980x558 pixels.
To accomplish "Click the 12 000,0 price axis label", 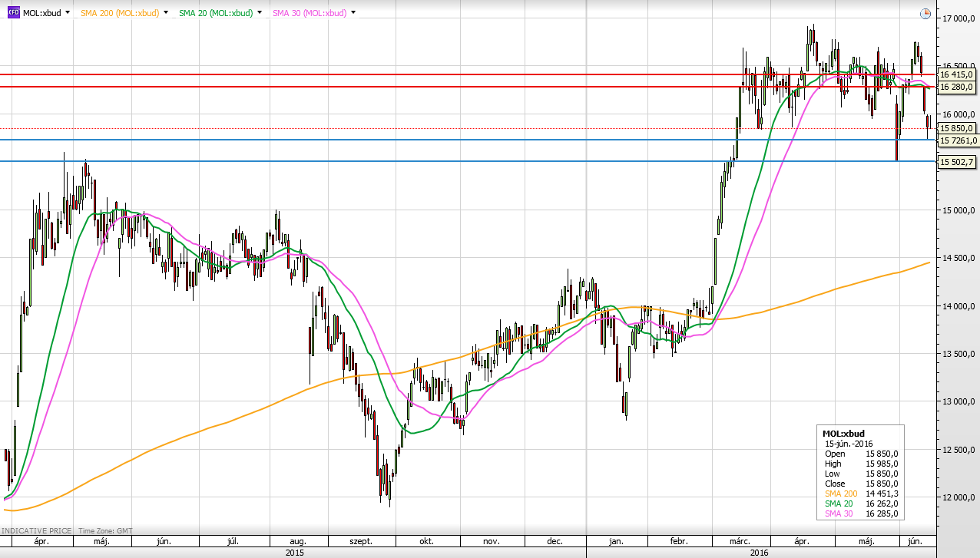I will coord(958,497).
